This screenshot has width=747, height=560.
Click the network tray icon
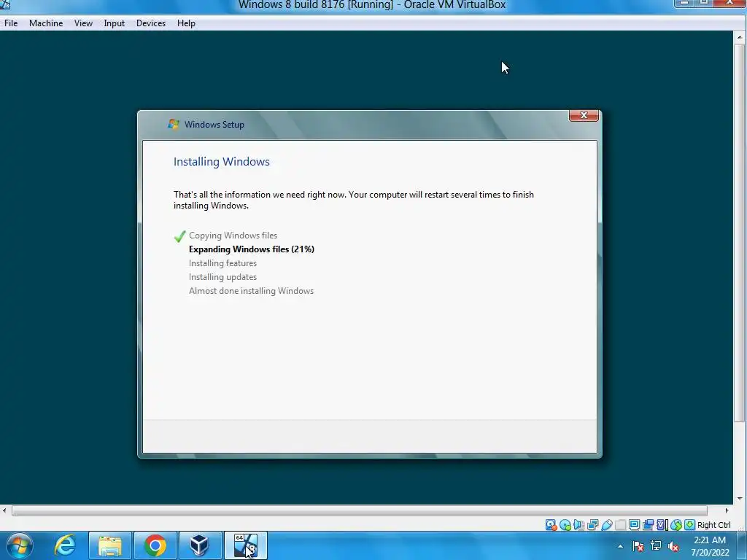pos(656,546)
